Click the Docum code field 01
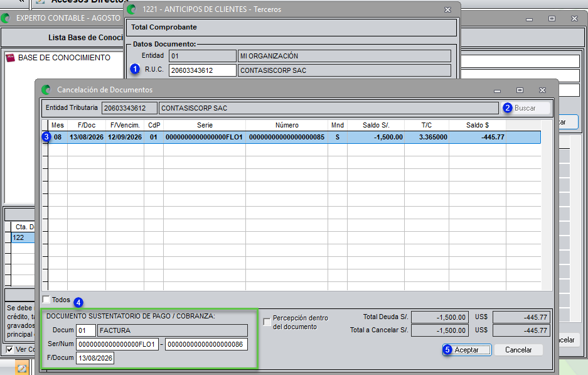 [x=86, y=330]
